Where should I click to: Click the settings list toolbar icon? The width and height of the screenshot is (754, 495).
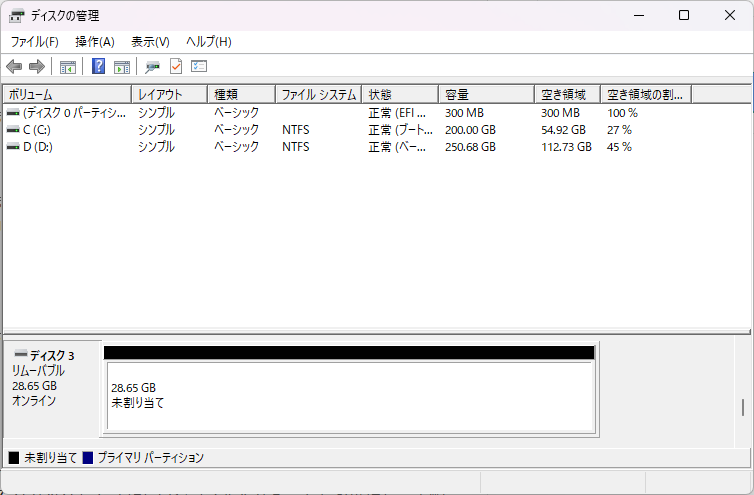click(x=199, y=66)
